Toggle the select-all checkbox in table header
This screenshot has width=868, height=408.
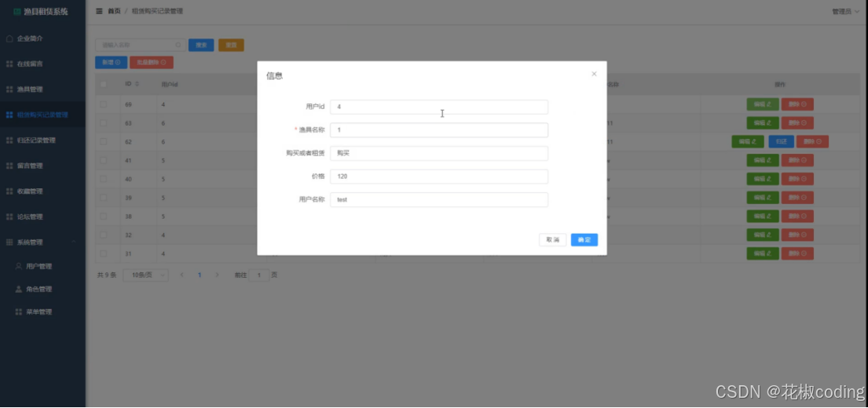[104, 84]
